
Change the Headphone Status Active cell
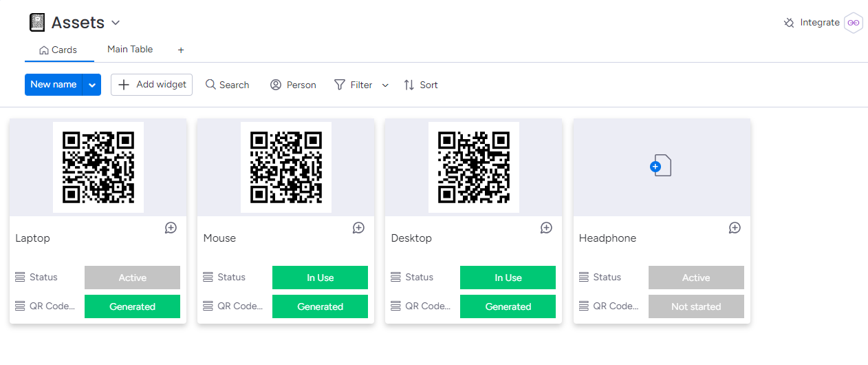pos(696,278)
